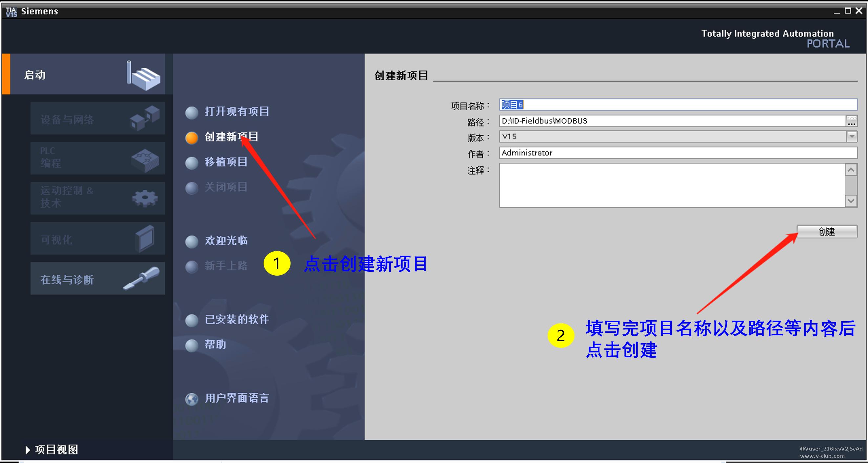Image resolution: width=868 pixels, height=463 pixels.
Task: Click the orange bullet beside 创建新项目
Action: (192, 138)
